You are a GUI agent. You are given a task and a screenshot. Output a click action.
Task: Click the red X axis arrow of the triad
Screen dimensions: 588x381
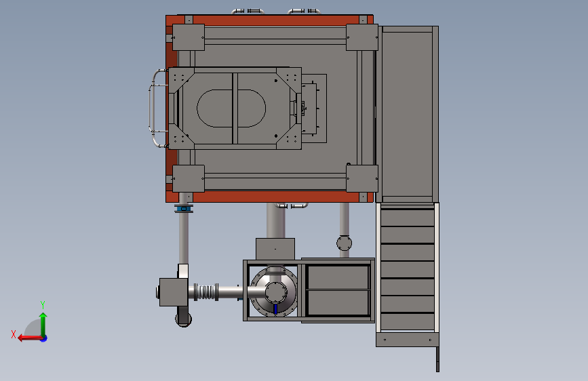pos(30,338)
